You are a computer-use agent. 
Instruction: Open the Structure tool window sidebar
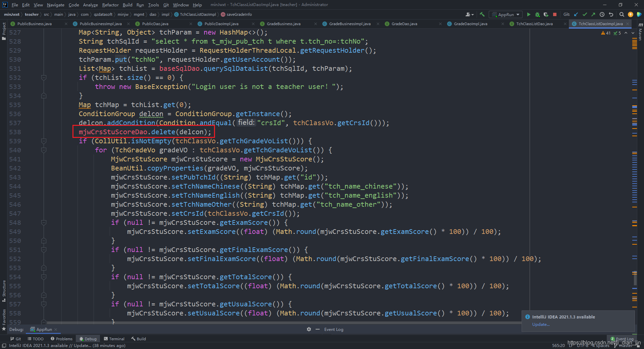point(4,291)
